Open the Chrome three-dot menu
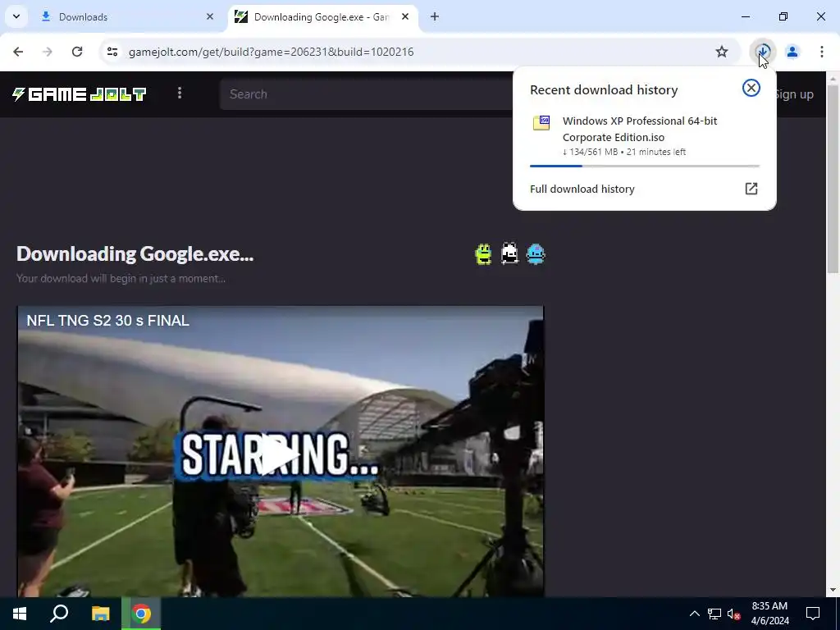Viewport: 840px width, 630px height. pos(822,52)
